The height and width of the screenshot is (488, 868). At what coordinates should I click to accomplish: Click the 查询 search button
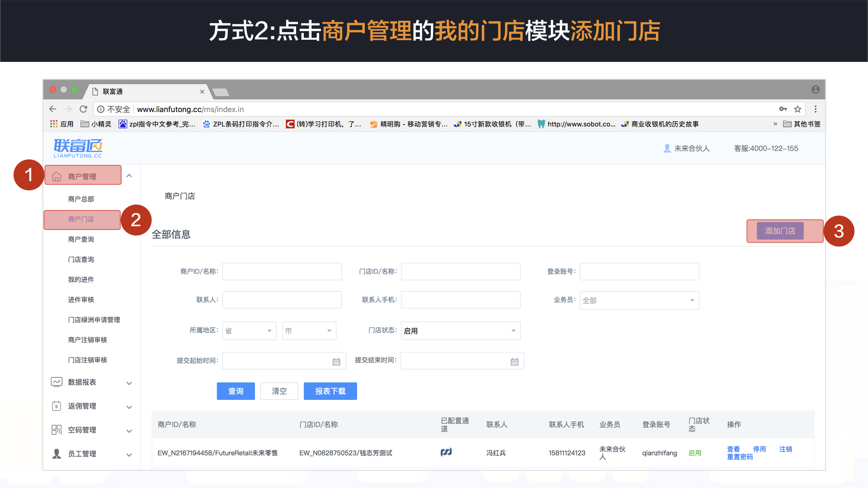pos(236,391)
